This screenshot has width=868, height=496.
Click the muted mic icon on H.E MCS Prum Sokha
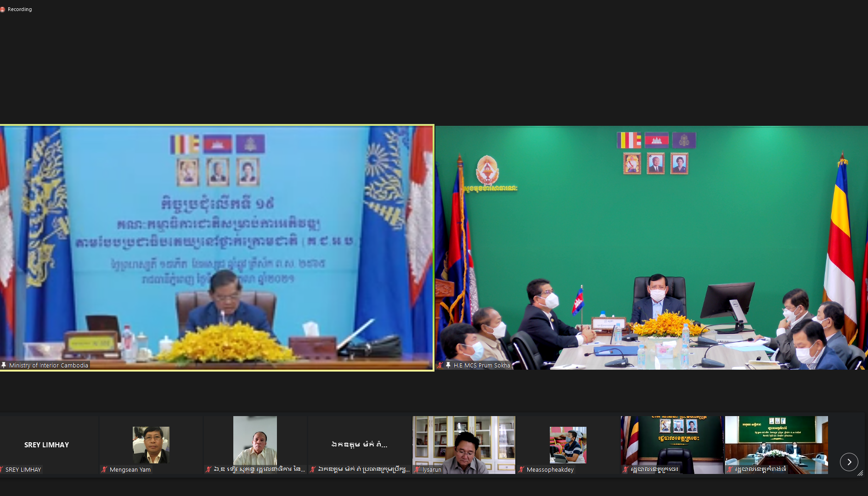tap(440, 365)
